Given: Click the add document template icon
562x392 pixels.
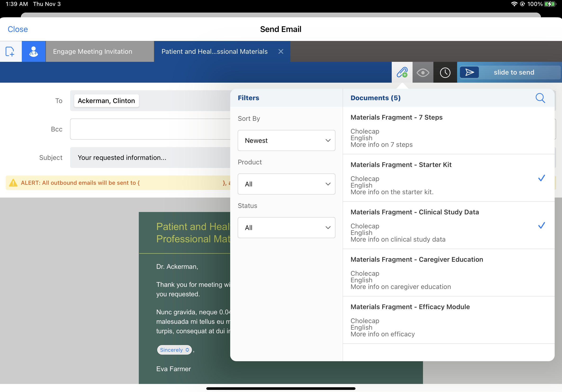Looking at the screenshot, I should point(10,51).
